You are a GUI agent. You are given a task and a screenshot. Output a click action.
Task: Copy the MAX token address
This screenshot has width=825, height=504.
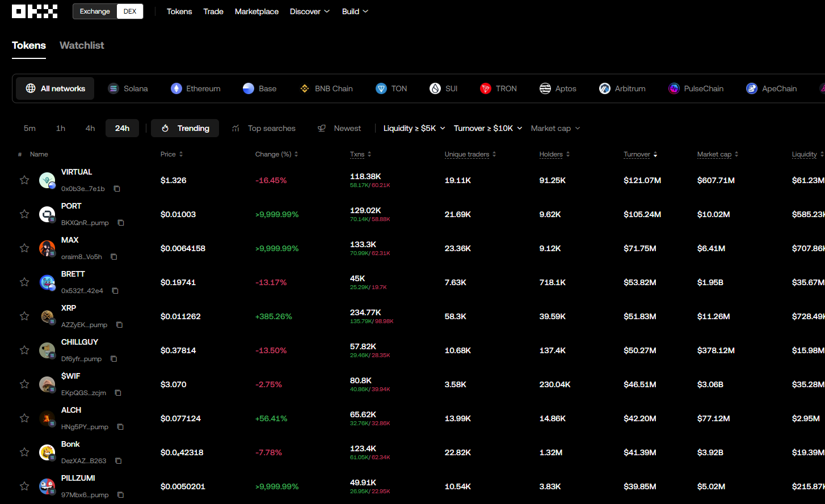(x=113, y=257)
